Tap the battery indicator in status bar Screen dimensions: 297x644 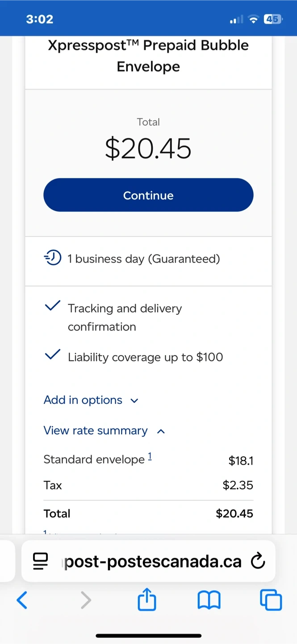coord(272,19)
